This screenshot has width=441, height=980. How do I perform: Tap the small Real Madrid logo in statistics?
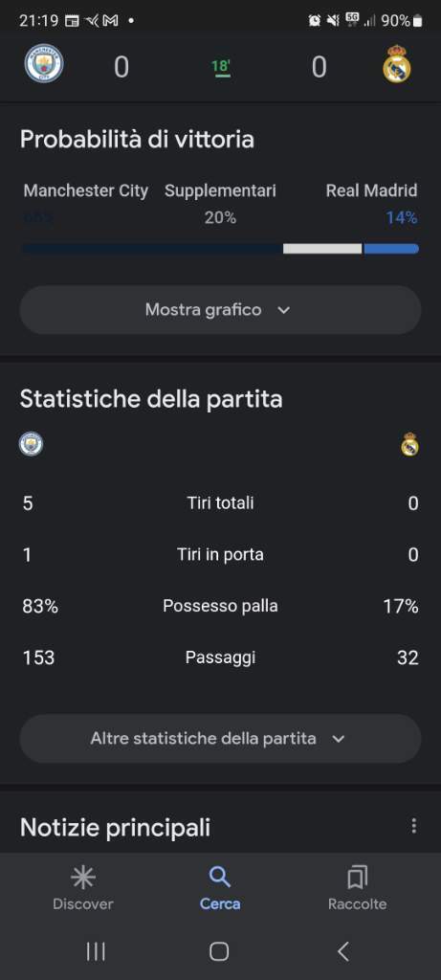tap(409, 444)
